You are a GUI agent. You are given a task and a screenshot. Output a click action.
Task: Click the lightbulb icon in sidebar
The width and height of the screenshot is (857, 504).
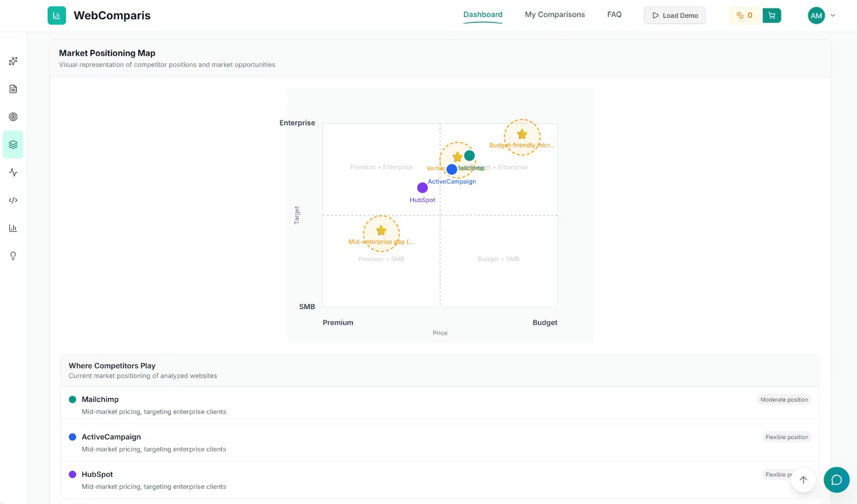pyautogui.click(x=13, y=256)
